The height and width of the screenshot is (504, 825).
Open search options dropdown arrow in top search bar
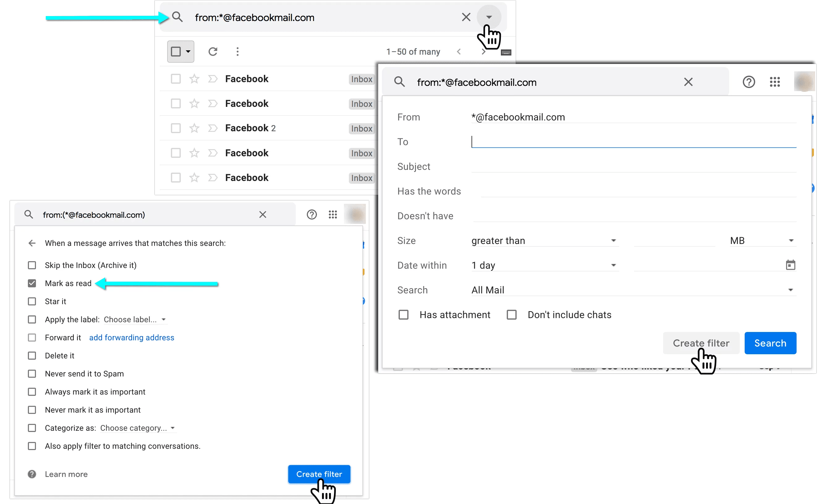[x=489, y=17]
